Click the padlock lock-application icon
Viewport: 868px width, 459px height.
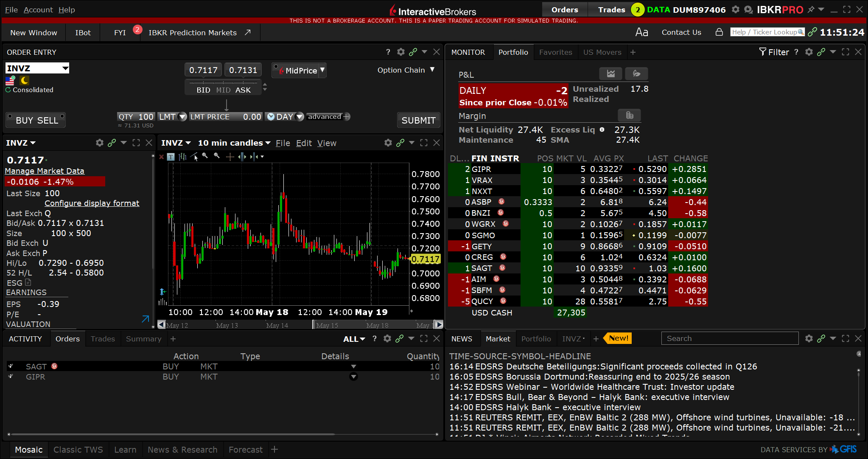point(719,32)
